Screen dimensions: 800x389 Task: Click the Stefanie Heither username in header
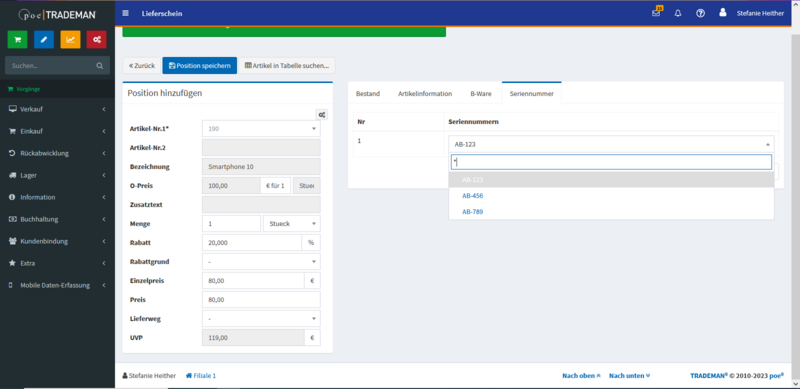point(760,14)
